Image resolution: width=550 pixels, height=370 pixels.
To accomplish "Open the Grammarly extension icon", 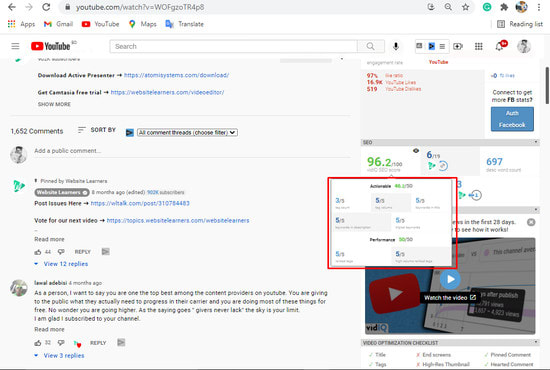I will 487,7.
